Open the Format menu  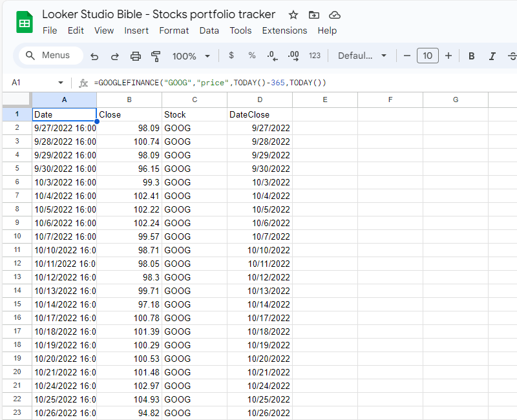(x=174, y=30)
